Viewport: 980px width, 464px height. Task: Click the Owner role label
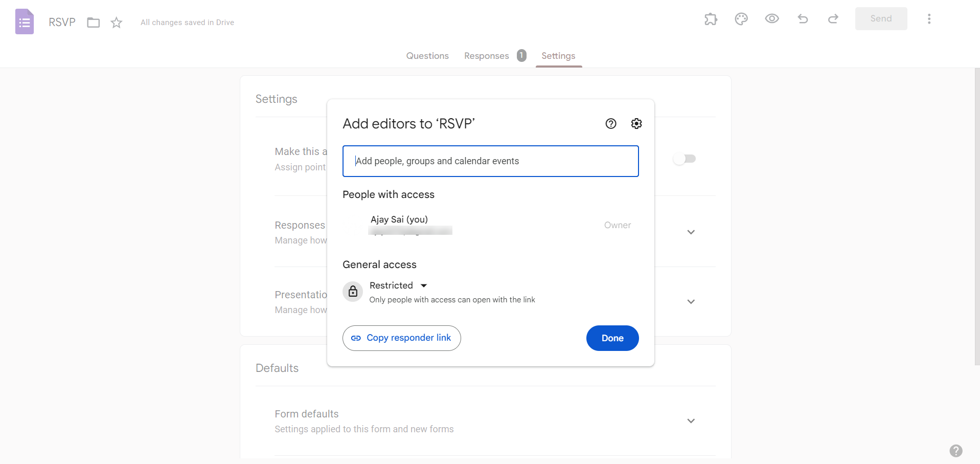pos(617,225)
